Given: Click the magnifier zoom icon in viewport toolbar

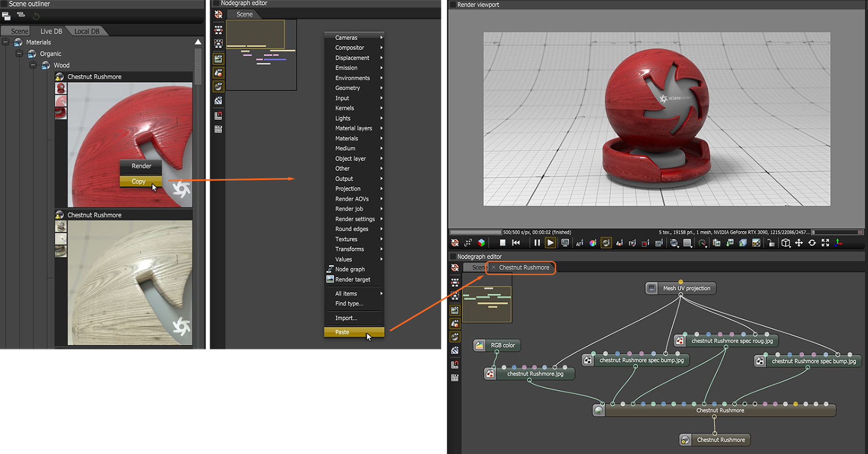Looking at the screenshot, I should tap(674, 243).
